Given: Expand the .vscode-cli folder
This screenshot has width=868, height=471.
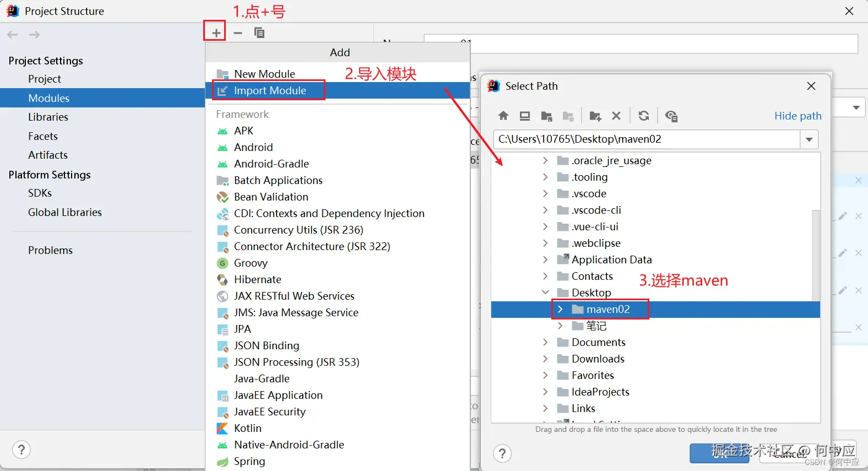Looking at the screenshot, I should 545,210.
